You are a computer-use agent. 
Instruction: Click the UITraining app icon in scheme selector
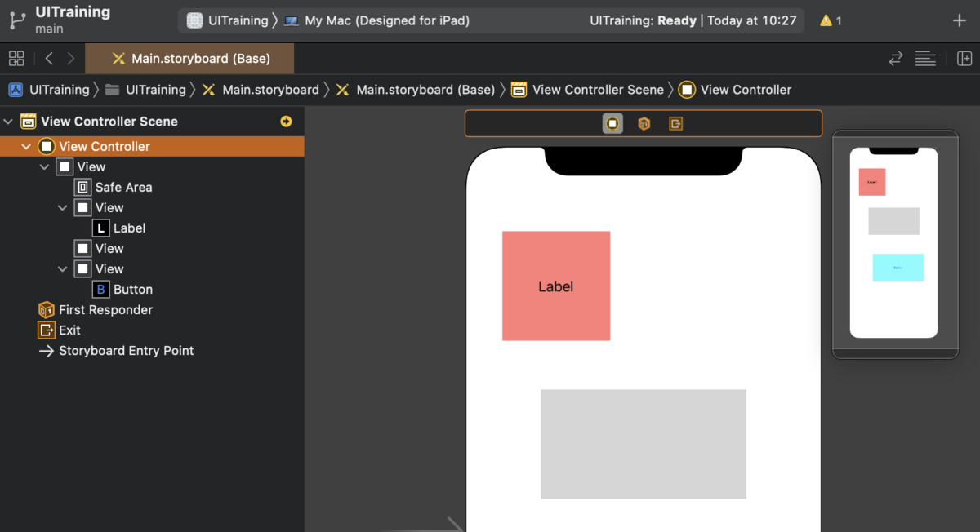pos(194,20)
